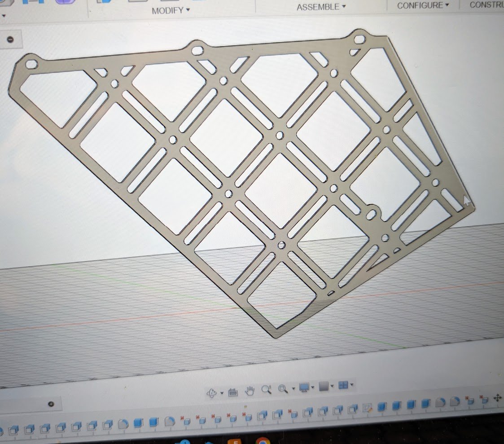Screen dimensions: 504x444
Task: Open the Orbit type dropdown arrow
Action: pos(222,393)
